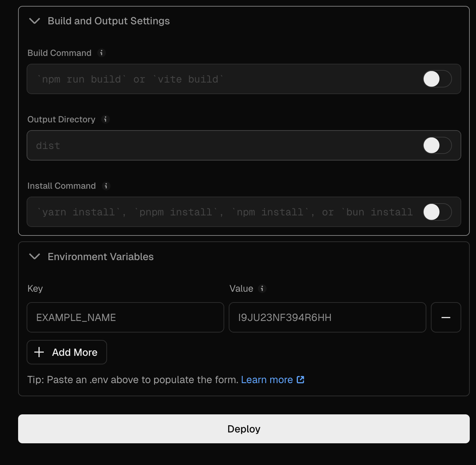Click Add More to add a variable
This screenshot has width=476, height=465.
coord(67,352)
